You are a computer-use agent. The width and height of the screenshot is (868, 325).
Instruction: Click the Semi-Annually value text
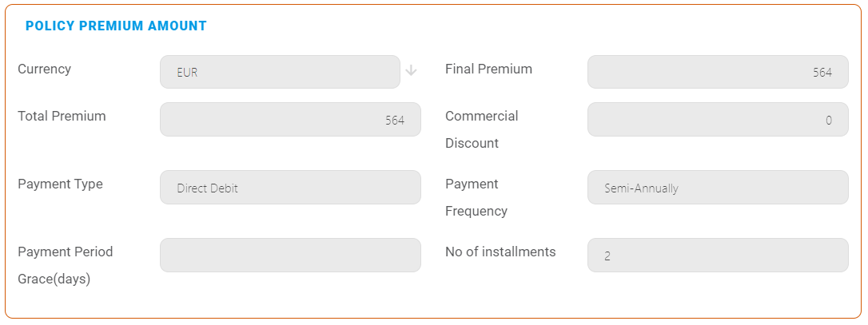pyautogui.click(x=641, y=188)
